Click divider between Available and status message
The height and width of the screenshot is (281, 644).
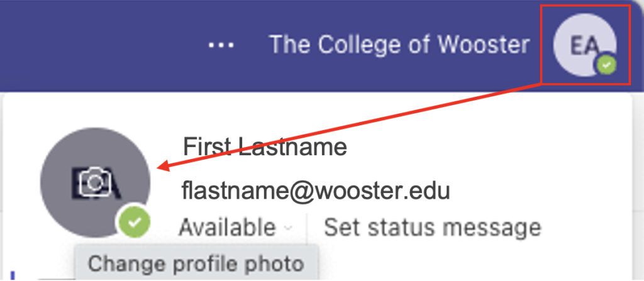pyautogui.click(x=307, y=228)
